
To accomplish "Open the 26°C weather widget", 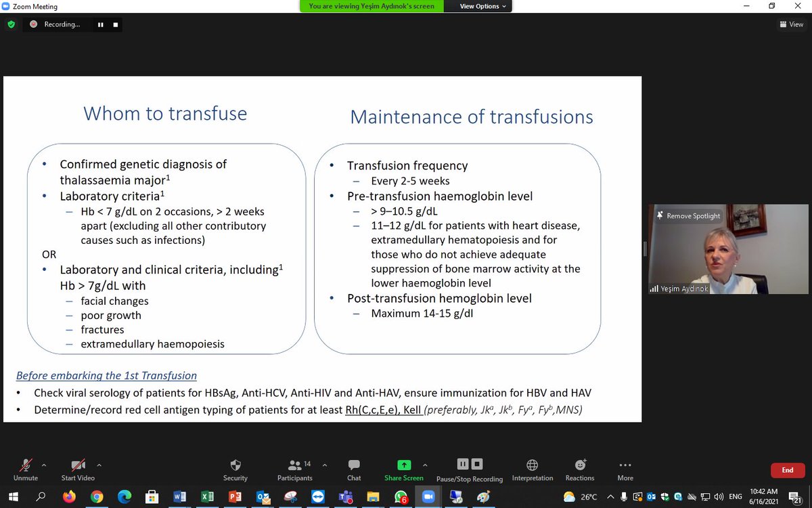I will point(580,496).
